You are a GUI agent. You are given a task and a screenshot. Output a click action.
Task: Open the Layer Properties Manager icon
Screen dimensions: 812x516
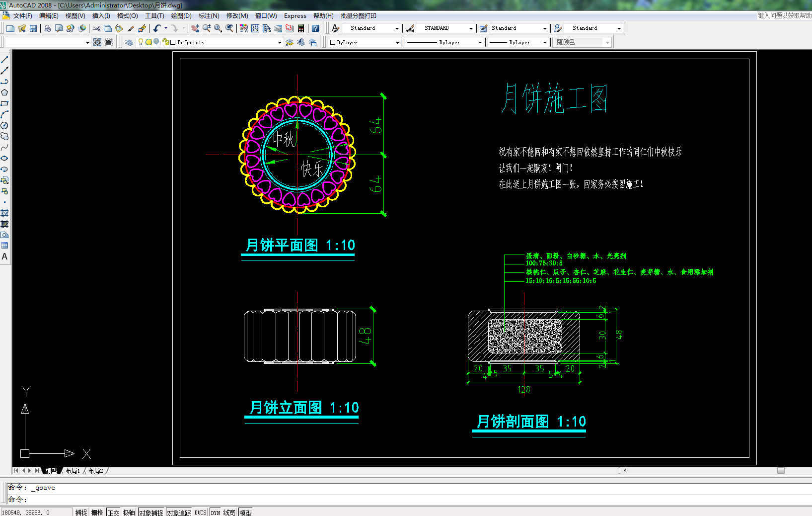[129, 42]
